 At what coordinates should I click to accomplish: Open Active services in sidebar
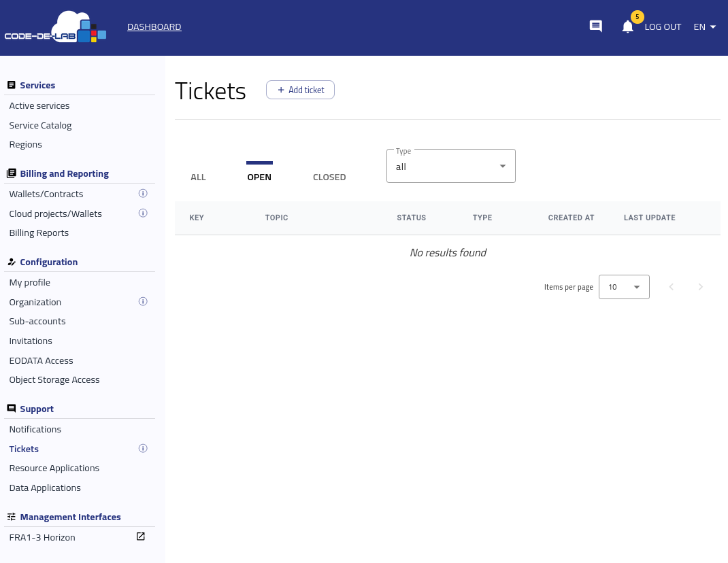pyautogui.click(x=39, y=106)
